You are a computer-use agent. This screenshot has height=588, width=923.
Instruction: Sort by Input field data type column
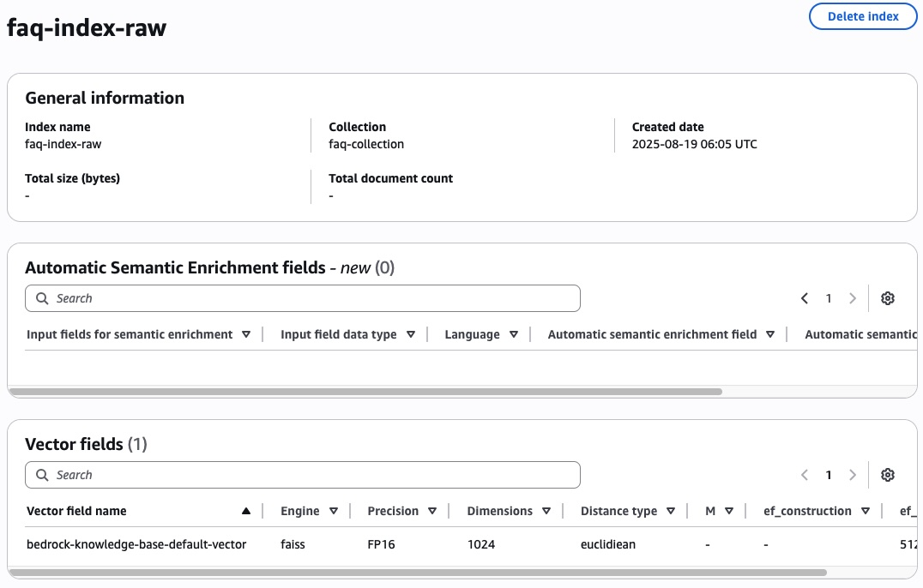click(411, 334)
